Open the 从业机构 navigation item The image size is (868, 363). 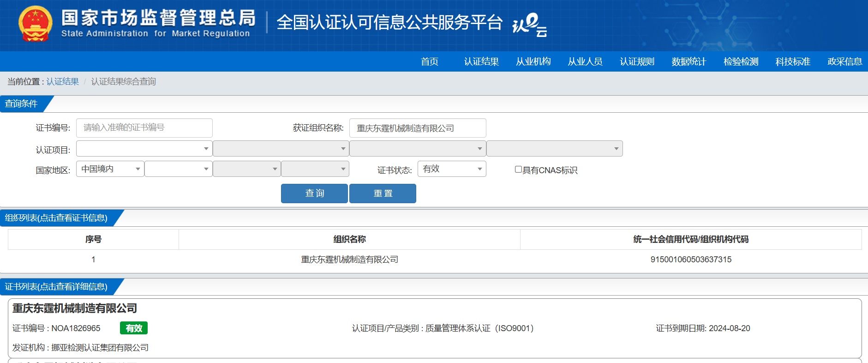point(533,61)
